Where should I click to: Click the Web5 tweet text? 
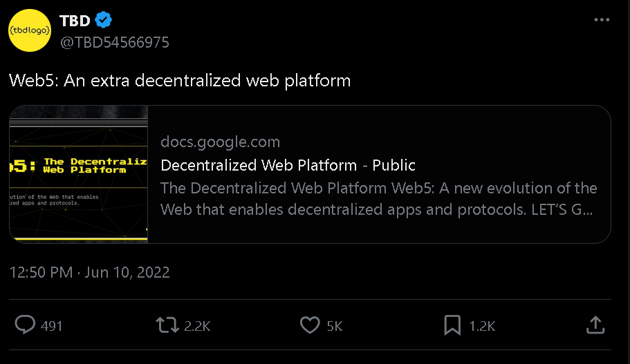[x=180, y=81]
